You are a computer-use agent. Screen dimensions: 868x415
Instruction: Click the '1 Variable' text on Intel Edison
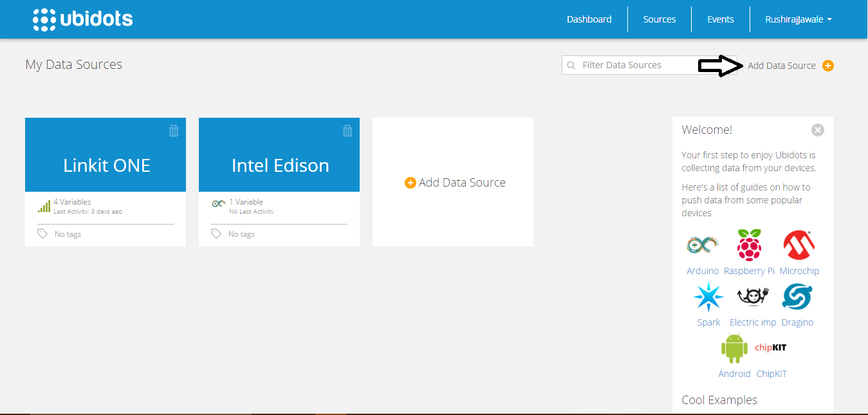246,202
